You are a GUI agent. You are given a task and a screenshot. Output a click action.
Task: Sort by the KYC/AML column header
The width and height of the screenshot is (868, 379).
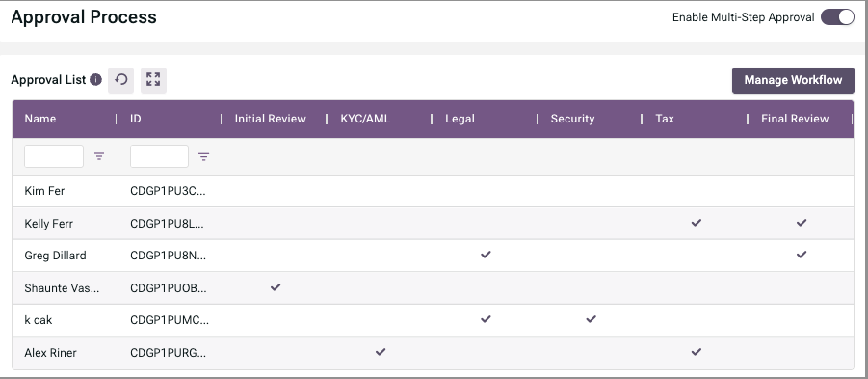[365, 119]
